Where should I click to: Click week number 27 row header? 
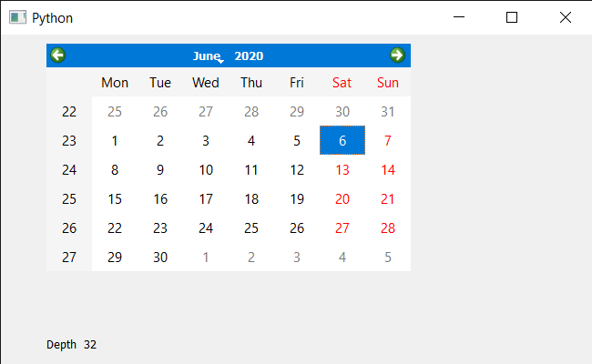69,257
